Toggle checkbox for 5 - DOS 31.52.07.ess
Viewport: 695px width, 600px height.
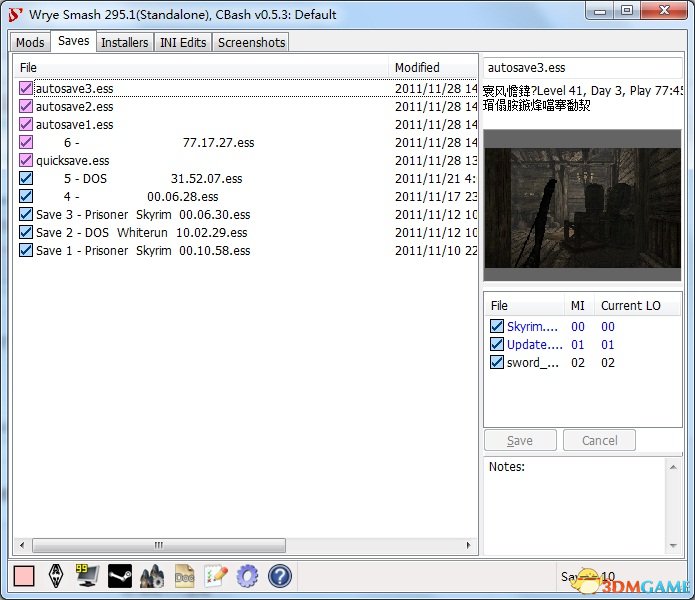26,178
